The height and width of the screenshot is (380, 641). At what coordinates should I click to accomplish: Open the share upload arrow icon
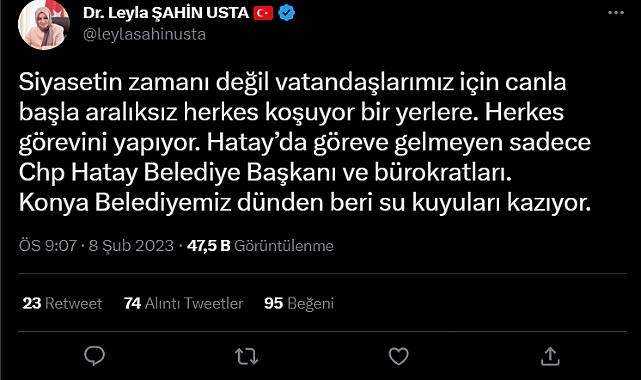tap(550, 356)
